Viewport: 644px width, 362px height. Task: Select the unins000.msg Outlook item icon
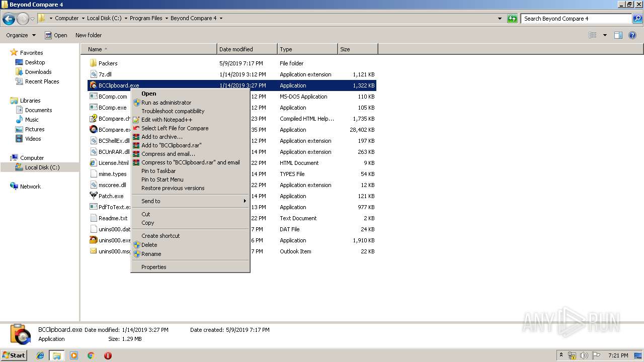tap(93, 251)
